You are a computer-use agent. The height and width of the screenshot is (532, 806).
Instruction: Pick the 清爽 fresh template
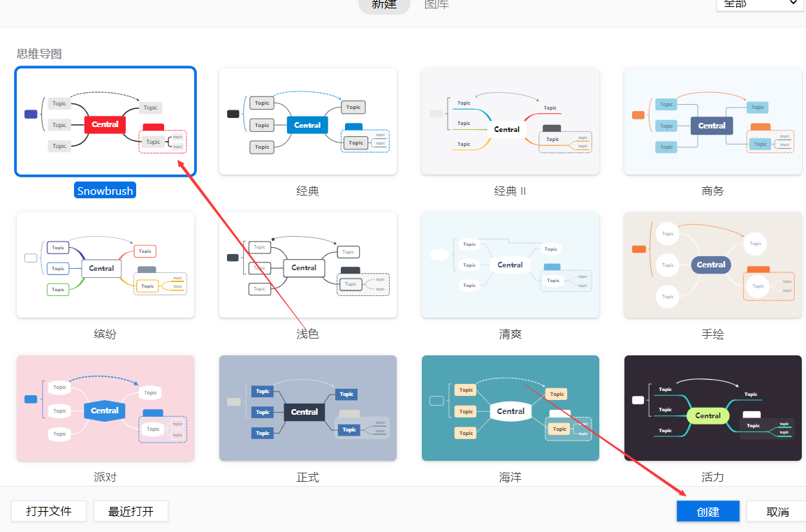pos(510,265)
